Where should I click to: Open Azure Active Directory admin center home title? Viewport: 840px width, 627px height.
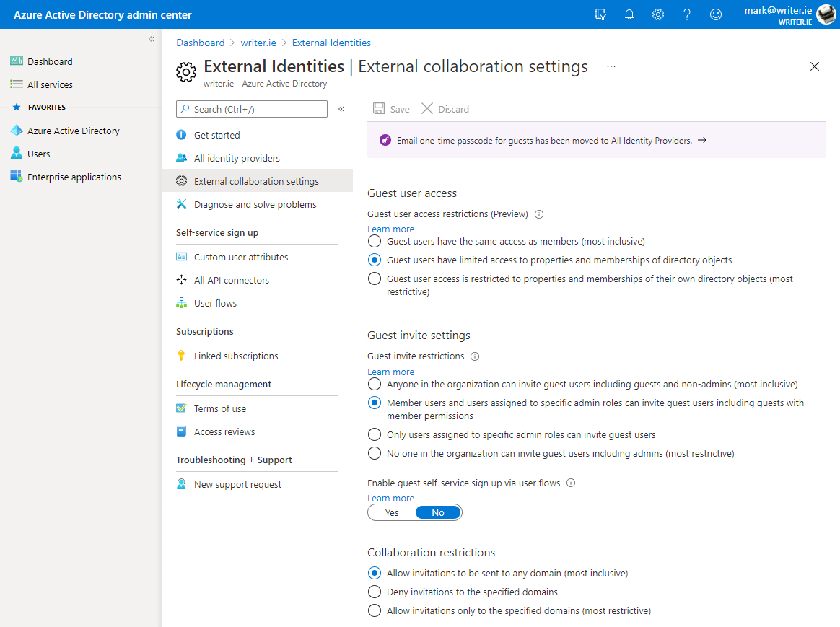(x=102, y=15)
